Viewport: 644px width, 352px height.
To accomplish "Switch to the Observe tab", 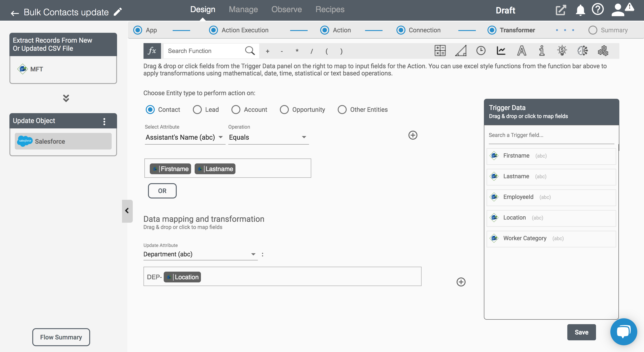I will pos(287,9).
